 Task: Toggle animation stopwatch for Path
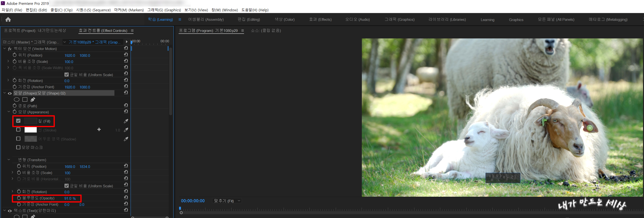pos(14,106)
